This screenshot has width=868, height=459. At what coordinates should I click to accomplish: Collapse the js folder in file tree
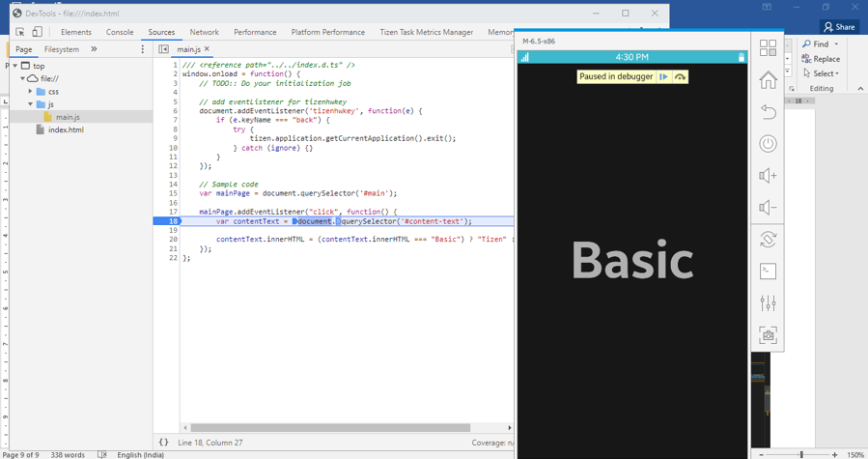(31, 104)
